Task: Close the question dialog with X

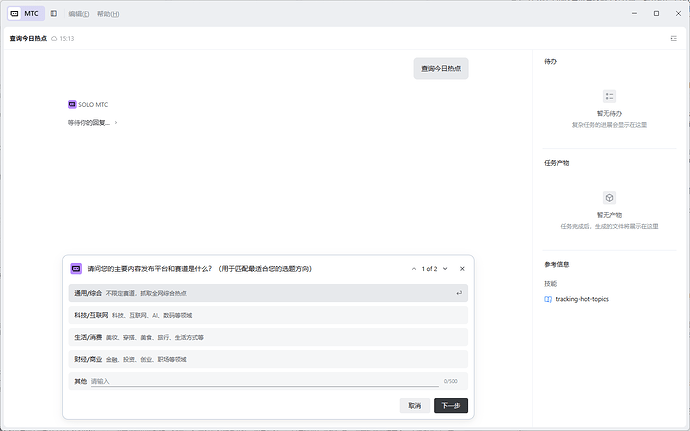Action: (x=462, y=269)
